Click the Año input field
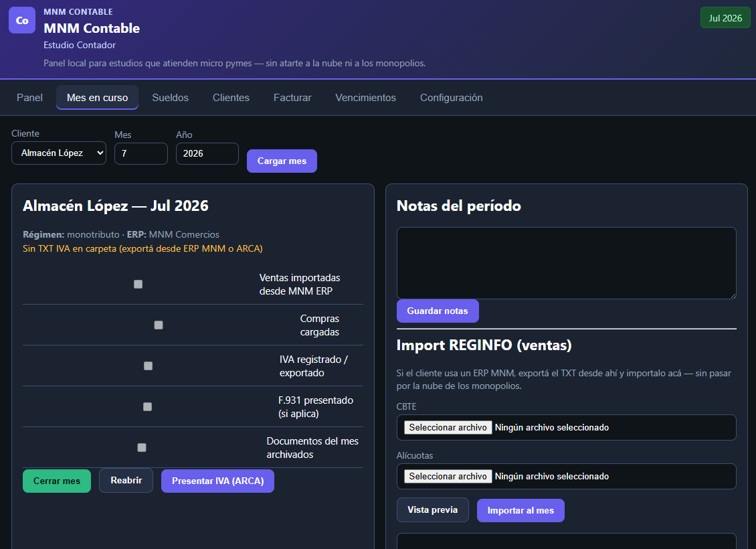This screenshot has width=756, height=549. pos(207,153)
